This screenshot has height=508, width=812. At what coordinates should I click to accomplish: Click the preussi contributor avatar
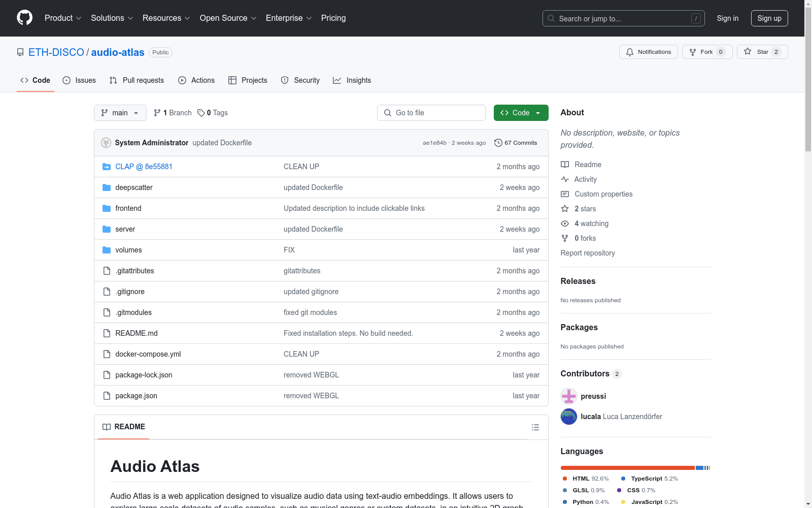tap(569, 396)
